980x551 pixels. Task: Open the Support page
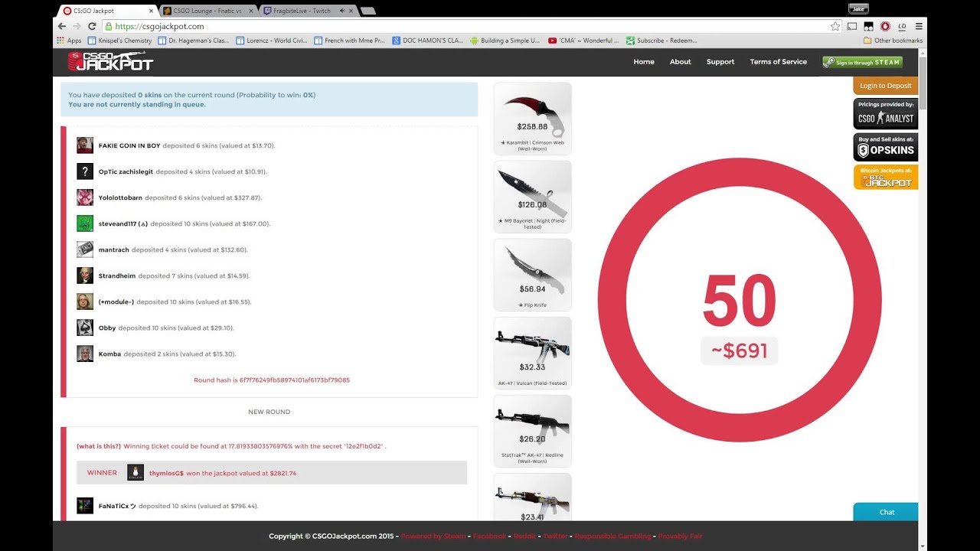pos(720,62)
